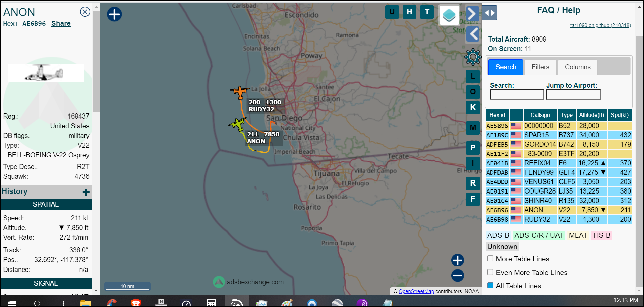Focus the Jump to Airport field
Viewport: 644px width, 307px height.
tap(573, 95)
